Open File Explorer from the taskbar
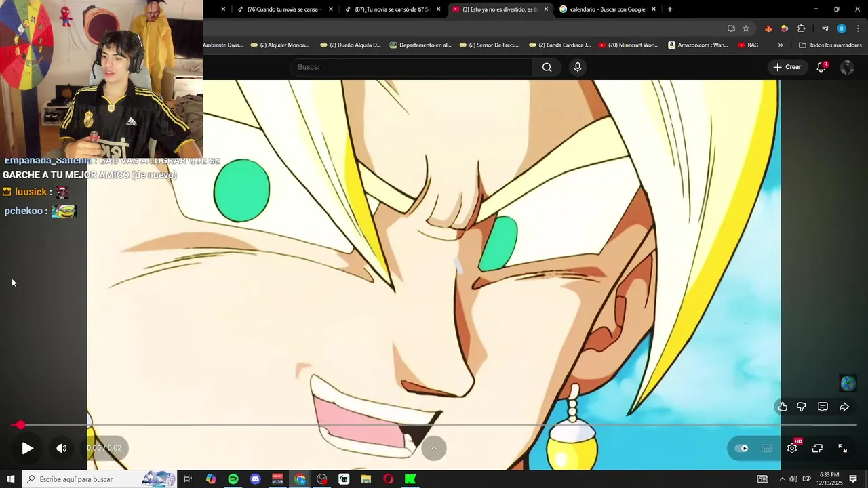 tap(366, 479)
